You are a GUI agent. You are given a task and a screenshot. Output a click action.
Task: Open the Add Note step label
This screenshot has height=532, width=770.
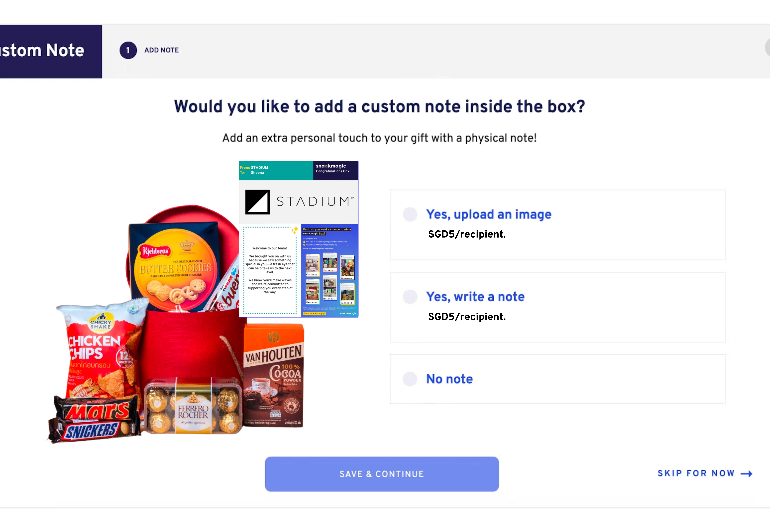[161, 50]
